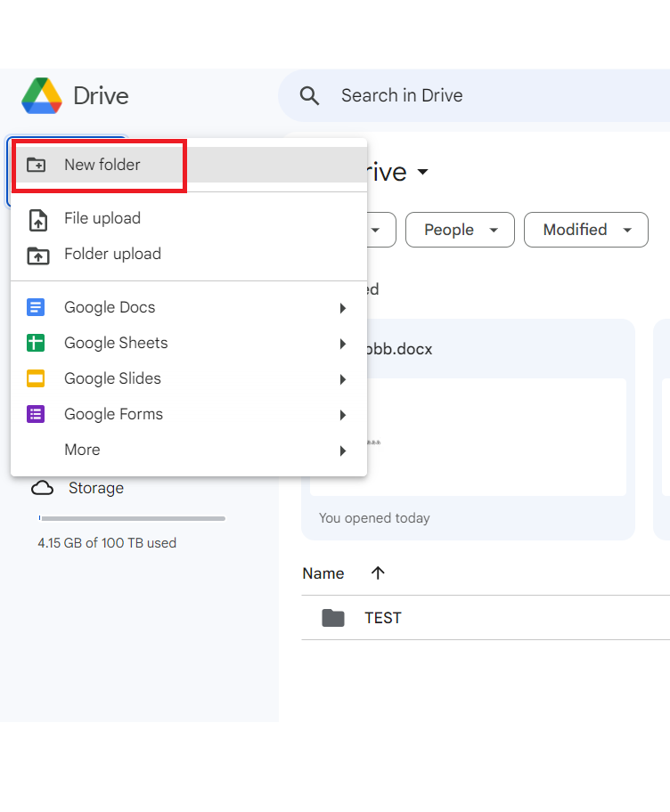670x812 pixels.
Task: Open the People filter dropdown
Action: [460, 230]
